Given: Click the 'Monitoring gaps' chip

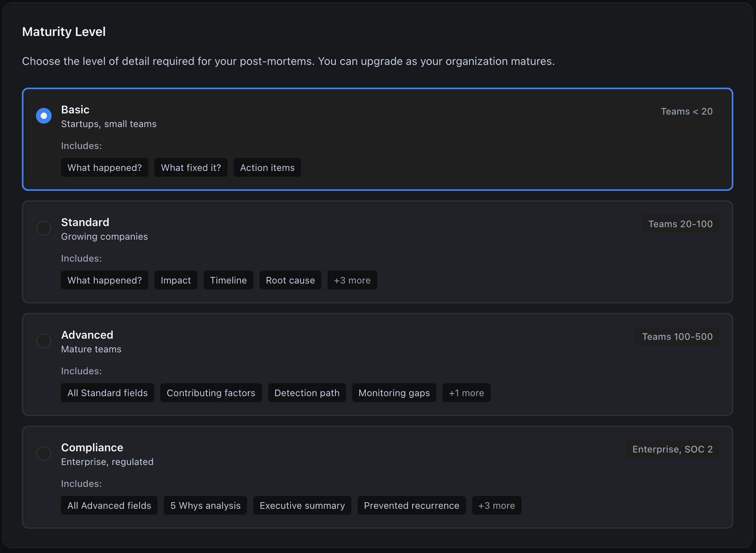Looking at the screenshot, I should coord(394,393).
